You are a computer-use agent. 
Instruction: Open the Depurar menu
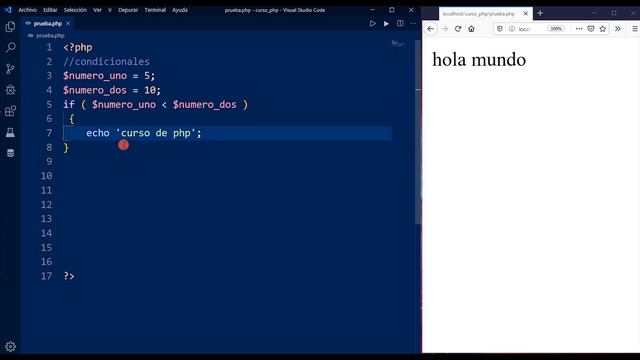128,10
